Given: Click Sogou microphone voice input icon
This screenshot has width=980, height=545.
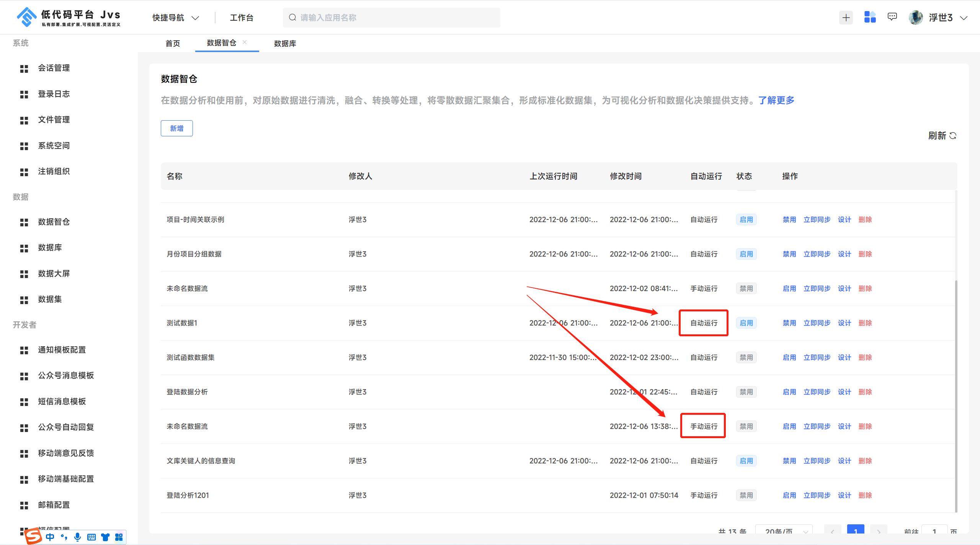Looking at the screenshot, I should click(77, 537).
